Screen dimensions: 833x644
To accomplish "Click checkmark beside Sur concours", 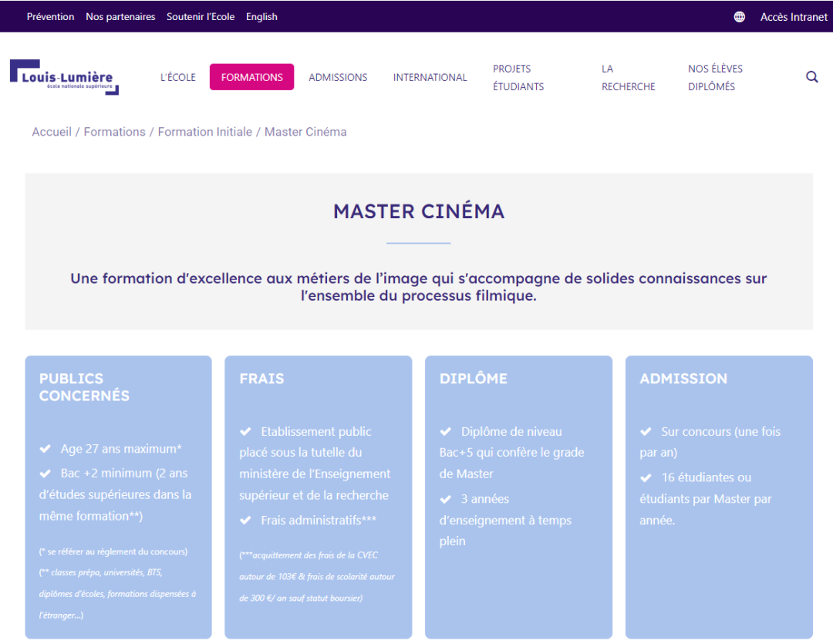I will (646, 431).
